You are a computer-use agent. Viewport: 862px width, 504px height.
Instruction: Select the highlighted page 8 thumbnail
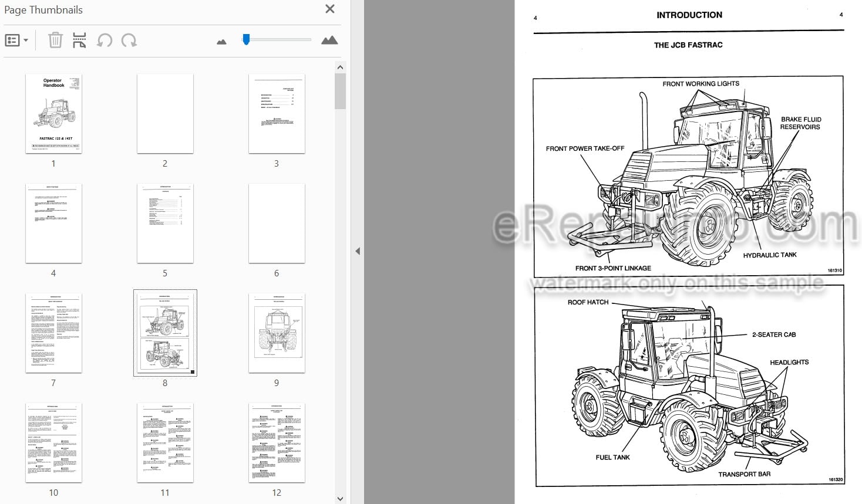(x=165, y=333)
